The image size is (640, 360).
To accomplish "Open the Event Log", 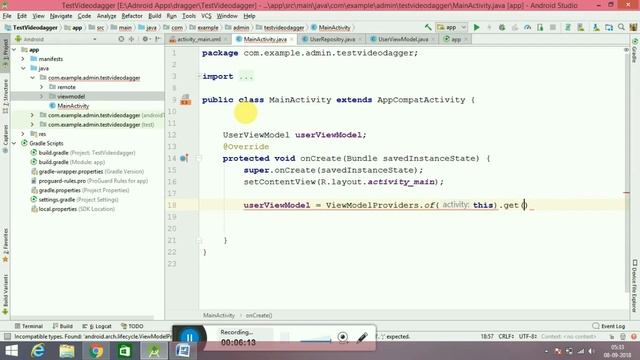I will coord(609,326).
